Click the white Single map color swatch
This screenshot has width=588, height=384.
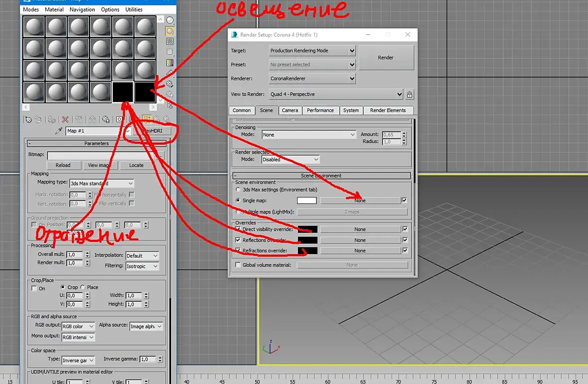(x=307, y=200)
